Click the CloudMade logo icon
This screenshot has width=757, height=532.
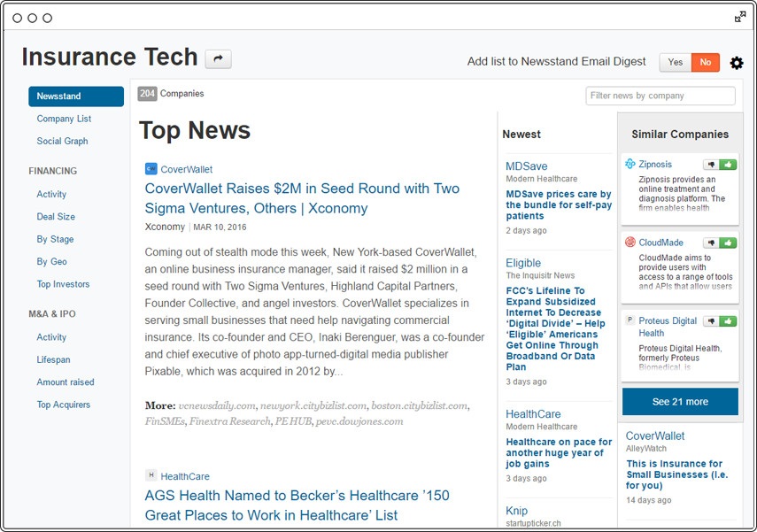pyautogui.click(x=630, y=242)
